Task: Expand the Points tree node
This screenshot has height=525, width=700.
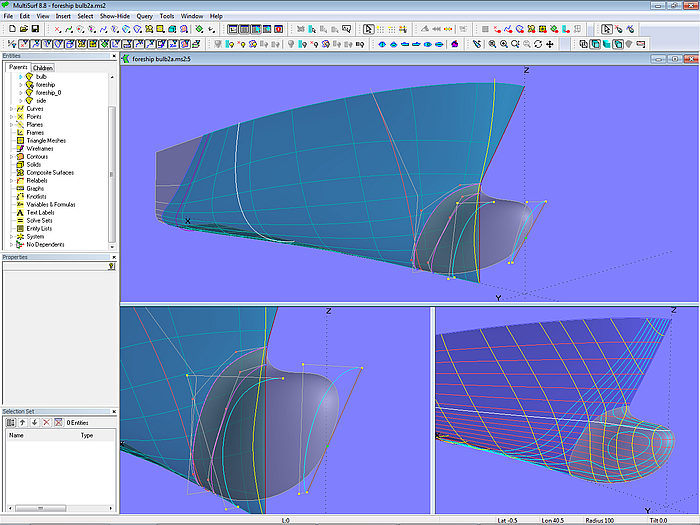Action: (x=12, y=116)
